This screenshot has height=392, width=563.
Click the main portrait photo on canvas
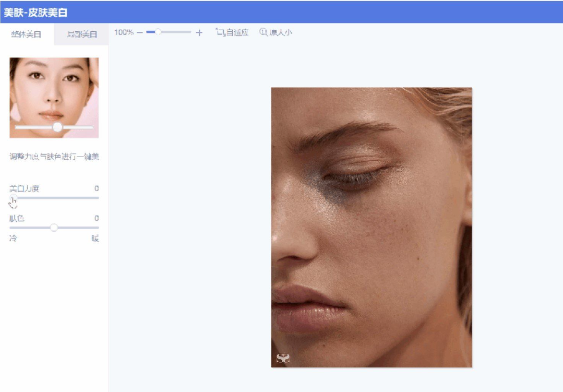[371, 227]
